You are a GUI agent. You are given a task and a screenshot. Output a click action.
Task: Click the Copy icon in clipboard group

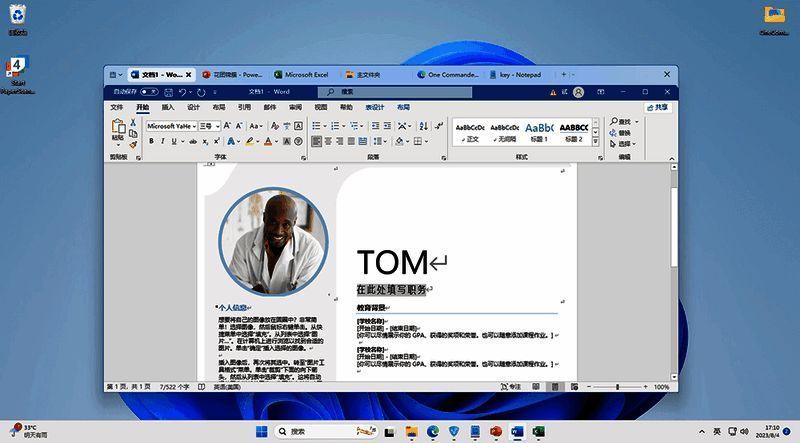[x=133, y=134]
